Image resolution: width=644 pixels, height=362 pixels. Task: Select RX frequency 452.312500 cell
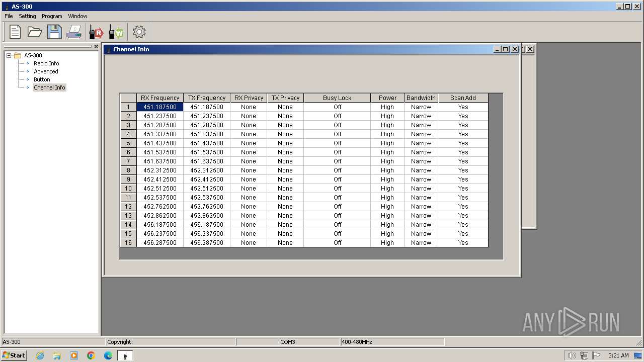pyautogui.click(x=160, y=170)
